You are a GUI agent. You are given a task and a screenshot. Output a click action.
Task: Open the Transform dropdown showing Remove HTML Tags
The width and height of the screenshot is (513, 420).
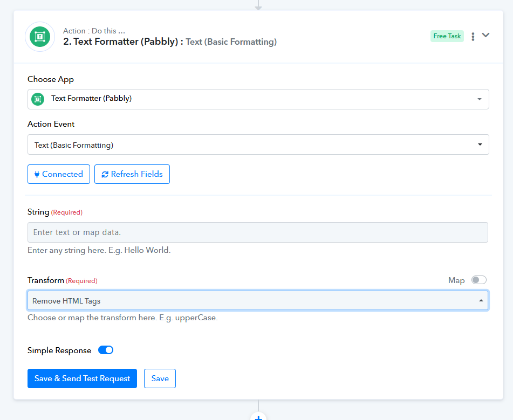tap(258, 300)
